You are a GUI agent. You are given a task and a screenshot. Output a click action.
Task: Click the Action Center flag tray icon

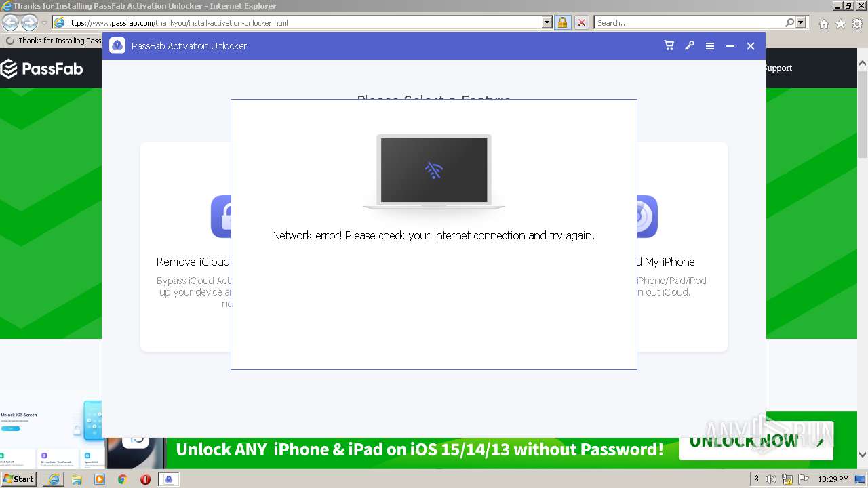(804, 479)
